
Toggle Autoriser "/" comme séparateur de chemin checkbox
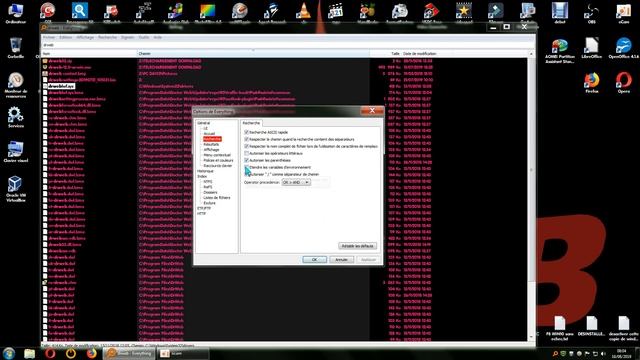pos(247,174)
